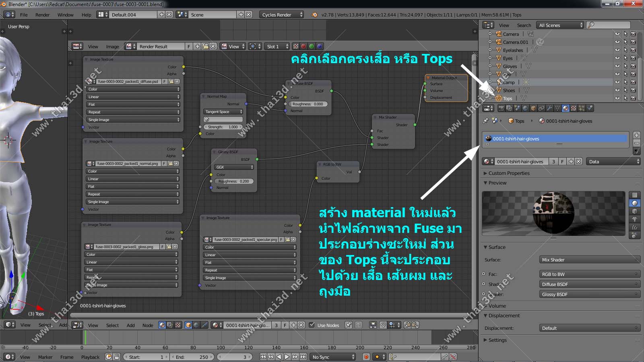Open the Slot 1 render slot dropdown

click(x=278, y=46)
